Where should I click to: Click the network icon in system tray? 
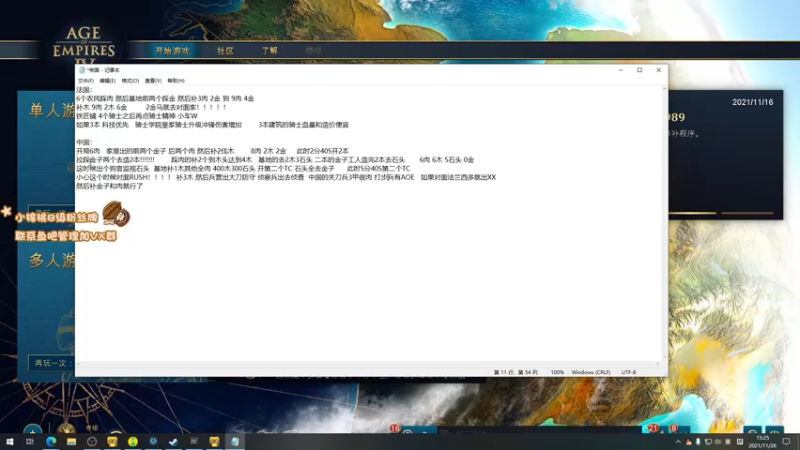click(x=708, y=442)
